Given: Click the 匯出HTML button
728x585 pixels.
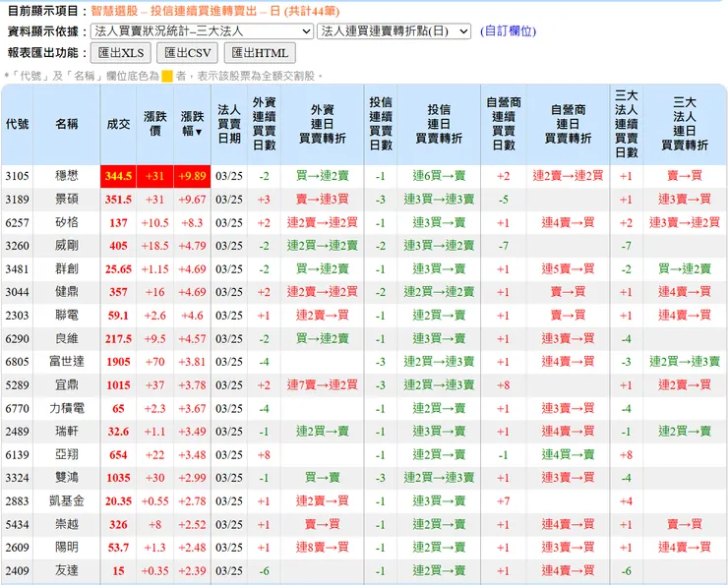Looking at the screenshot, I should click(260, 53).
